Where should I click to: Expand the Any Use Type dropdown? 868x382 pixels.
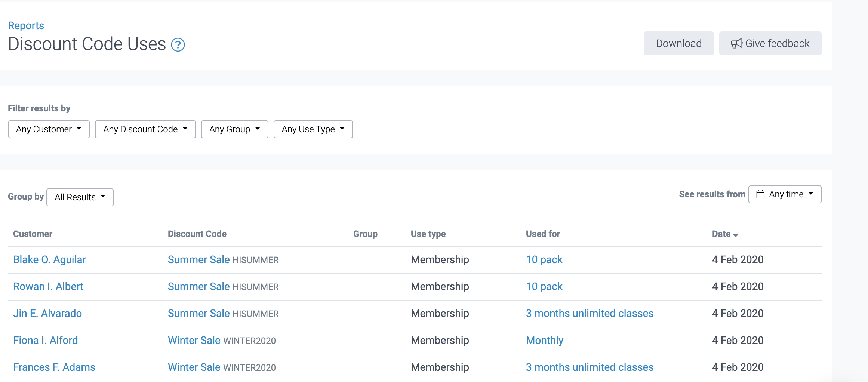pyautogui.click(x=313, y=129)
